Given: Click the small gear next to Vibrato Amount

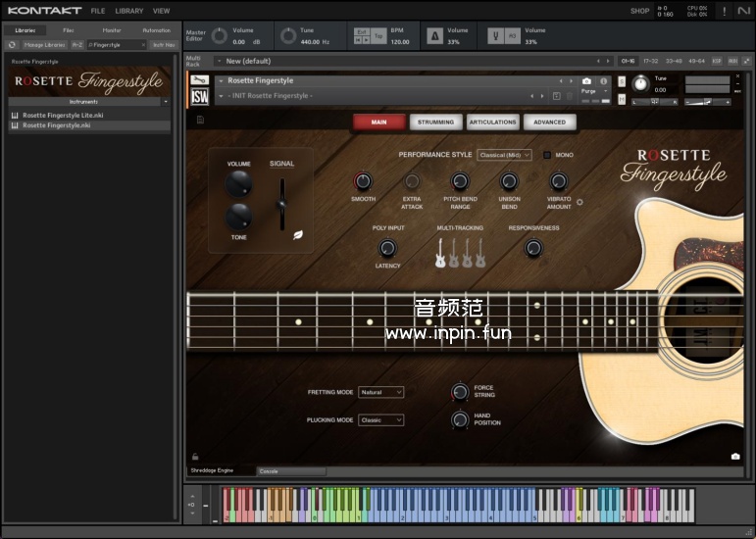Looking at the screenshot, I should tap(580, 203).
